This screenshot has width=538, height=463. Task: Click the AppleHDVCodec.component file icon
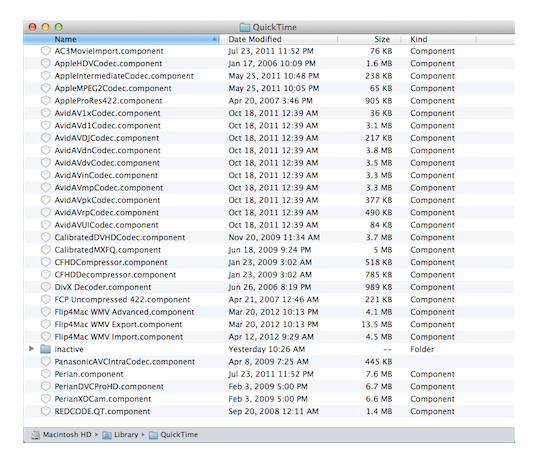tap(46, 63)
